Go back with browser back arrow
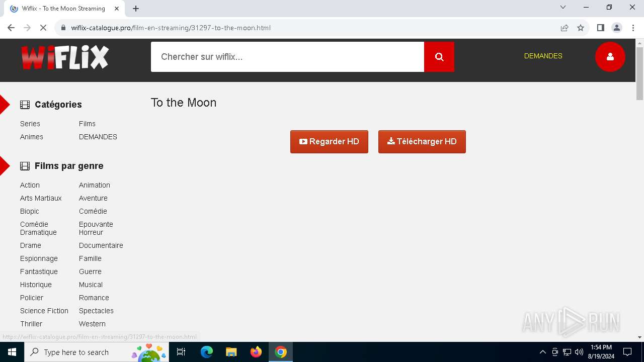644x362 pixels. tap(11, 28)
